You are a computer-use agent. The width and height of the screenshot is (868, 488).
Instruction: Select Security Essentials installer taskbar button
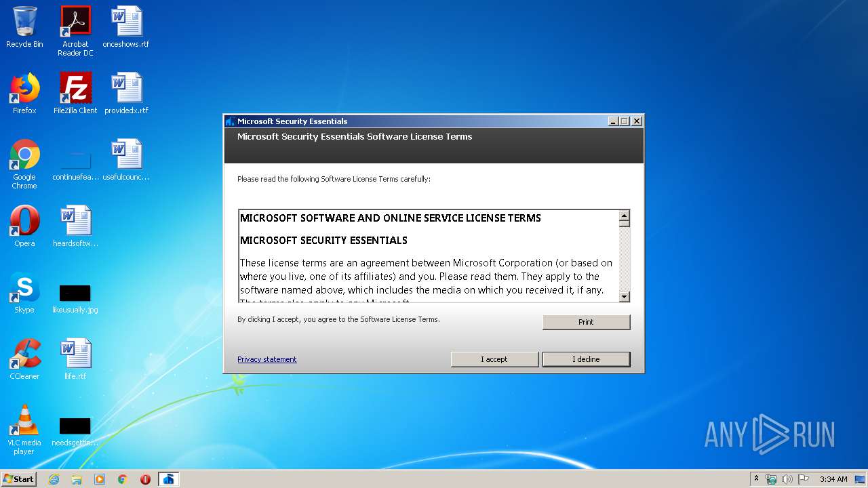pyautogui.click(x=168, y=479)
